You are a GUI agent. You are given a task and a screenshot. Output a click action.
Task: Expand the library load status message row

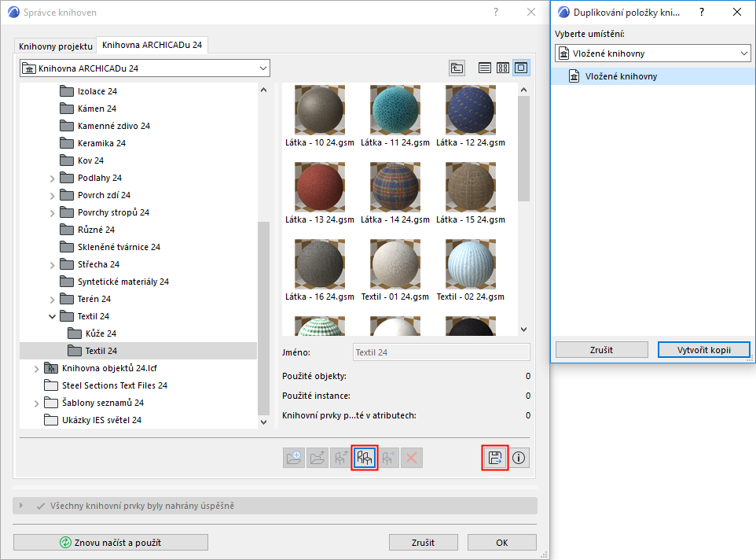20,506
